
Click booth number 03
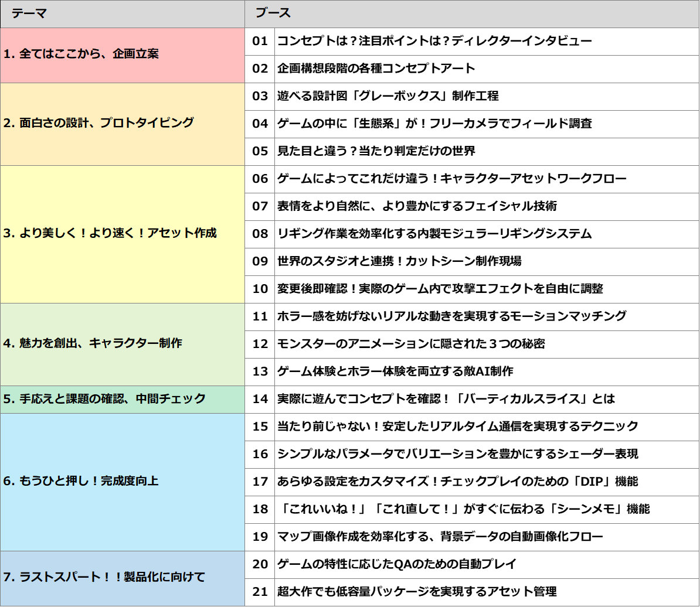pos(260,97)
